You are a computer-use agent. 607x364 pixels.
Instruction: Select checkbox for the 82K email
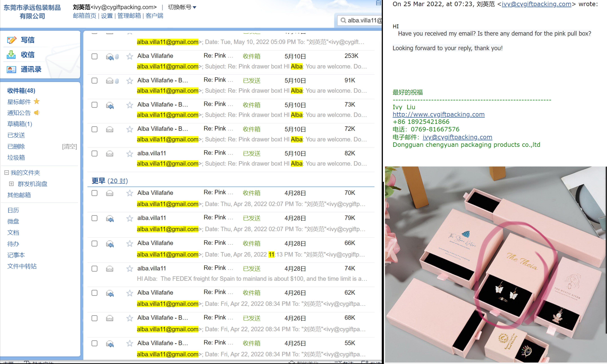pyautogui.click(x=94, y=154)
